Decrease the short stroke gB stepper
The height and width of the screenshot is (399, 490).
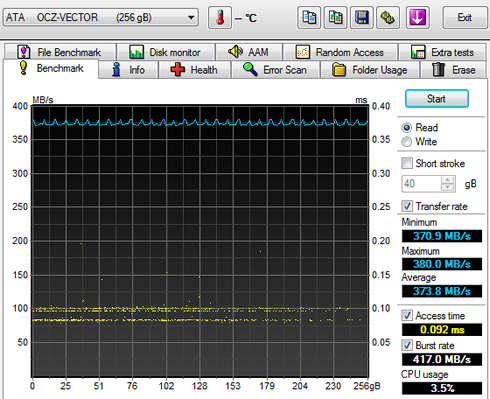click(447, 187)
